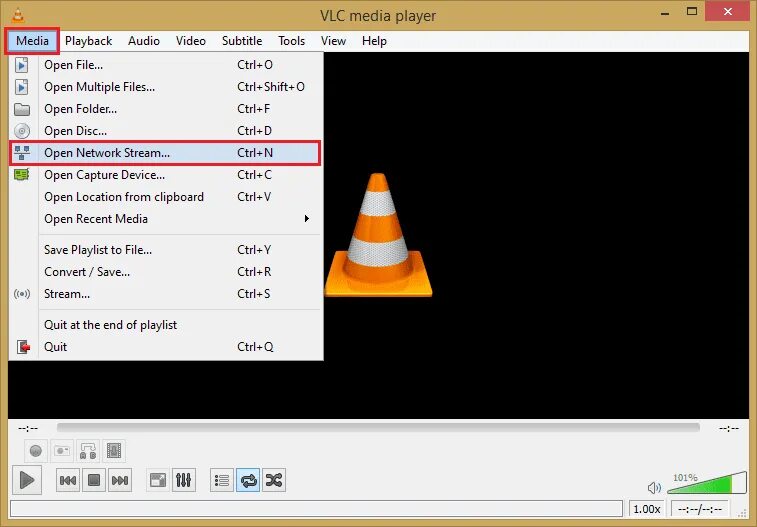
Task: Toggle random shuffle mode
Action: (x=274, y=480)
